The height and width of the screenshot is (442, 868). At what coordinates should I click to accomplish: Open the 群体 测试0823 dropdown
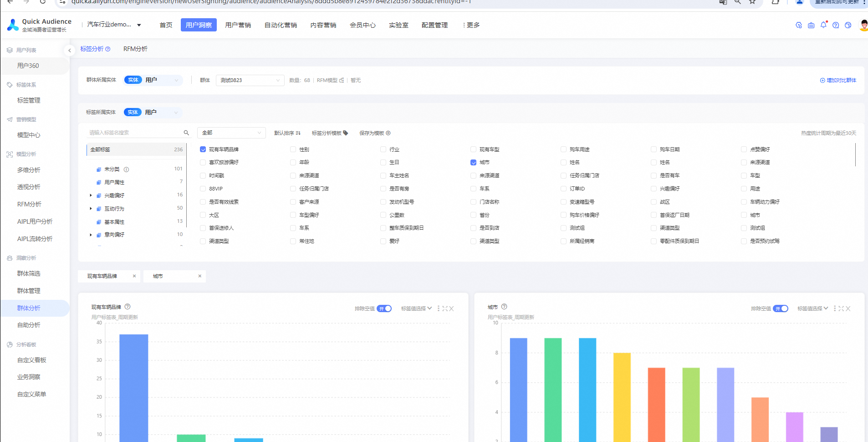250,80
